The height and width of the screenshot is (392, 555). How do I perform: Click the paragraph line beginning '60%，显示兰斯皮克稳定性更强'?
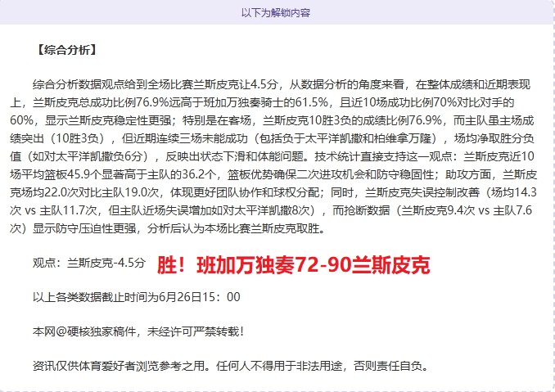click(x=272, y=120)
